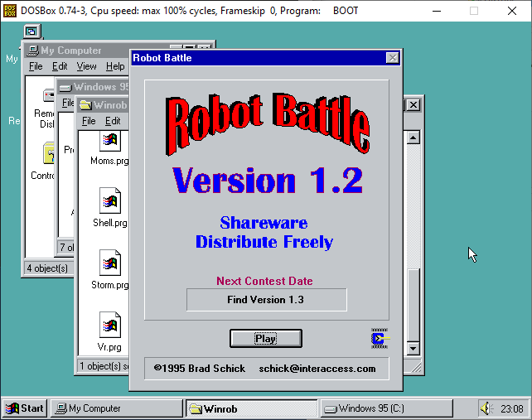Image resolution: width=532 pixels, height=420 pixels.
Task: Click the schick@interaccess.com email text
Action: (317, 369)
